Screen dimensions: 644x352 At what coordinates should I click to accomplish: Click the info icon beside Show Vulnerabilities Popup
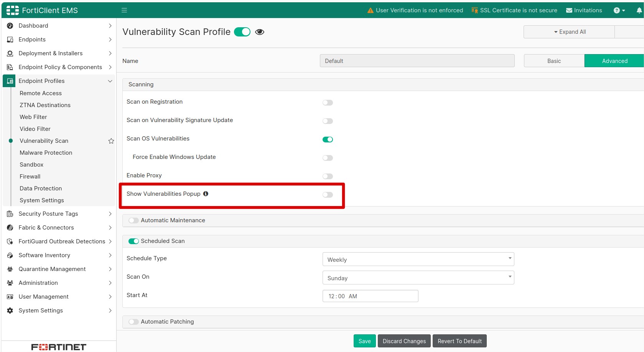206,194
